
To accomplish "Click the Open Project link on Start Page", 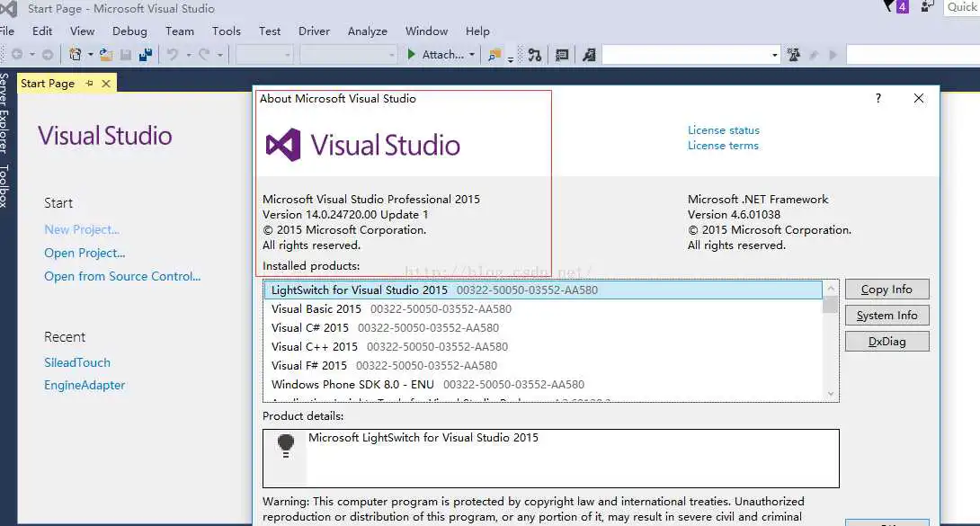I will pyautogui.click(x=85, y=254).
